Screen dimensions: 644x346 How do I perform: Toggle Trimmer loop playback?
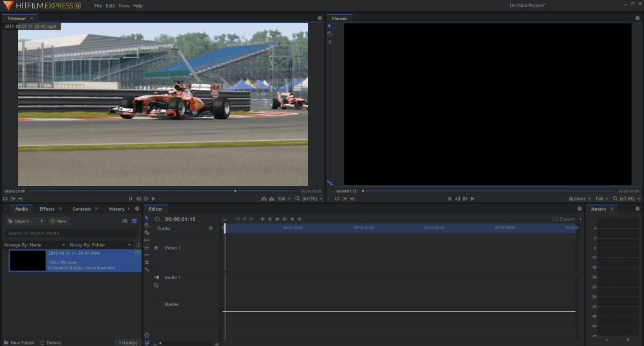point(5,199)
